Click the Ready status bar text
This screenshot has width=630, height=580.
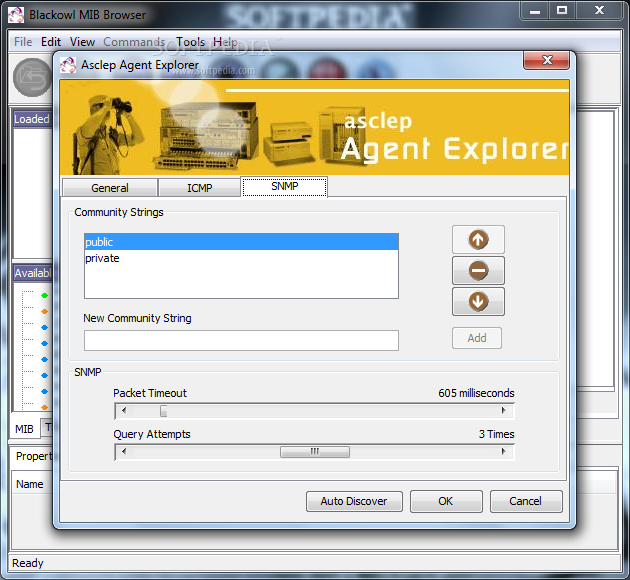(27, 563)
